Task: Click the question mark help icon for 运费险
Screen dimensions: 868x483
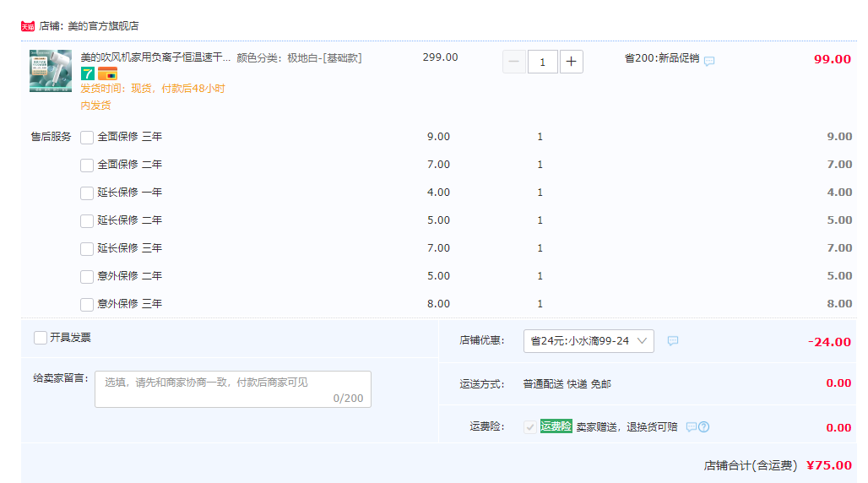Action: click(x=703, y=427)
